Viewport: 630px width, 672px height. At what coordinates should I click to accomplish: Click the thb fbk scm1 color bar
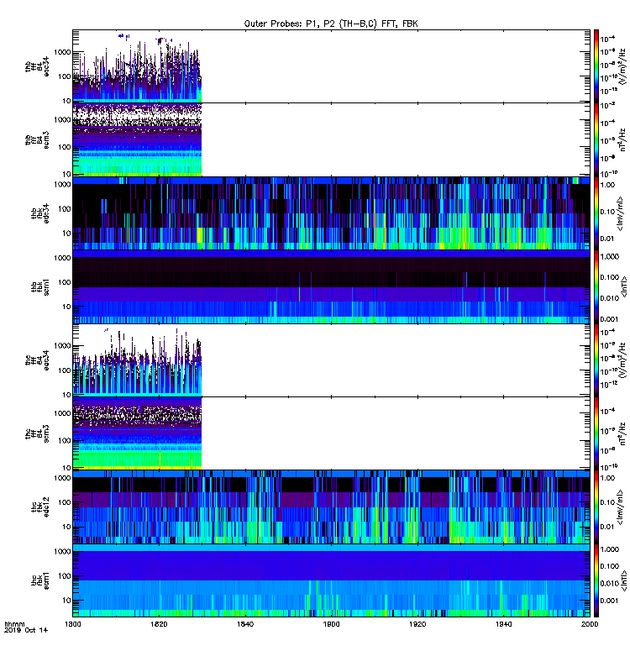click(596, 286)
